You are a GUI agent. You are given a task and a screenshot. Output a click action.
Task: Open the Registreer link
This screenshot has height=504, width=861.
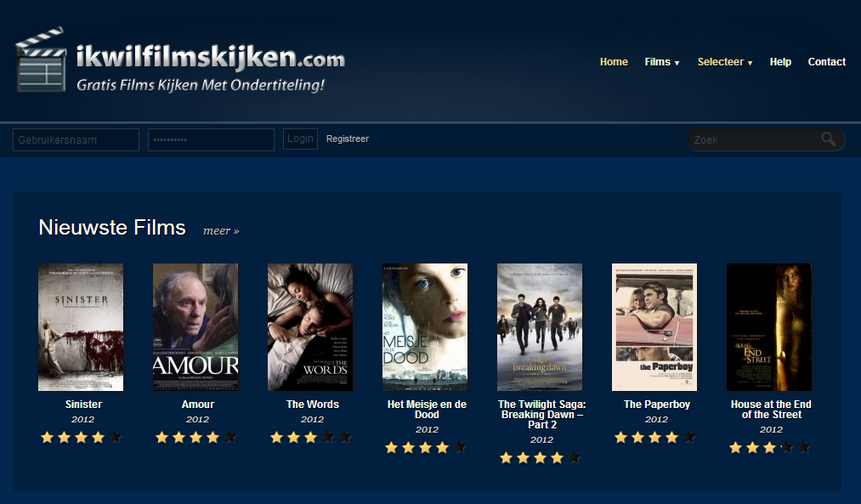[x=348, y=139]
